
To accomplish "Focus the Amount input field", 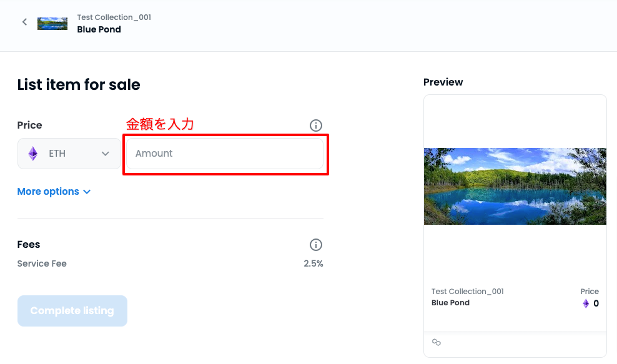I will point(225,154).
